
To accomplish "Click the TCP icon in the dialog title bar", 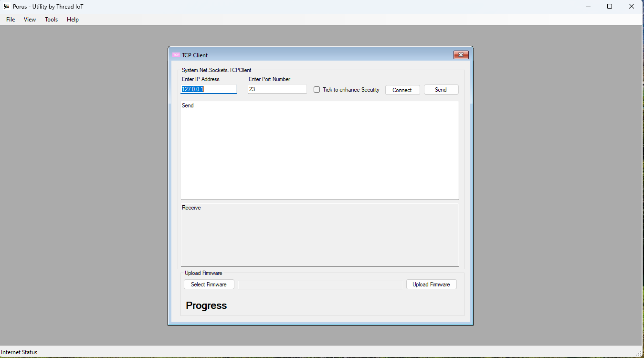I will pos(176,55).
